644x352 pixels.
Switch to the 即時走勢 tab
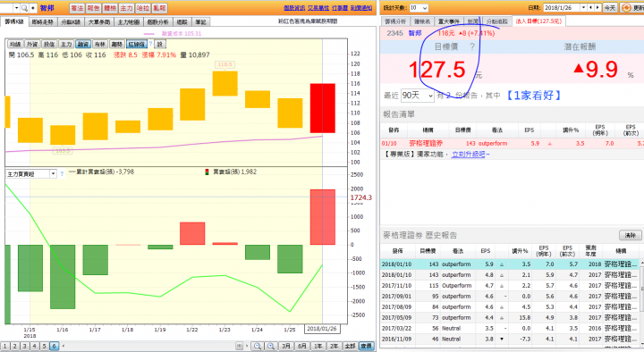pos(43,22)
